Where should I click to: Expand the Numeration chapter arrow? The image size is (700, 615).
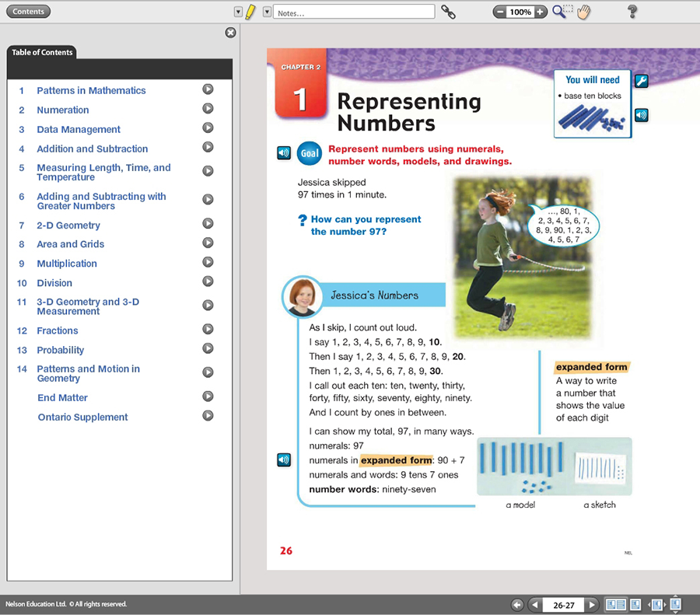point(208,108)
